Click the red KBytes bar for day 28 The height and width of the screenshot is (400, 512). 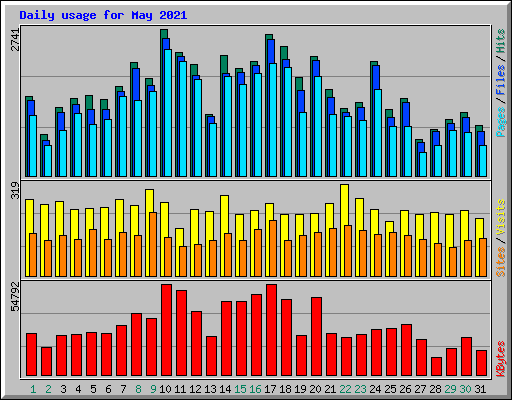436,367
